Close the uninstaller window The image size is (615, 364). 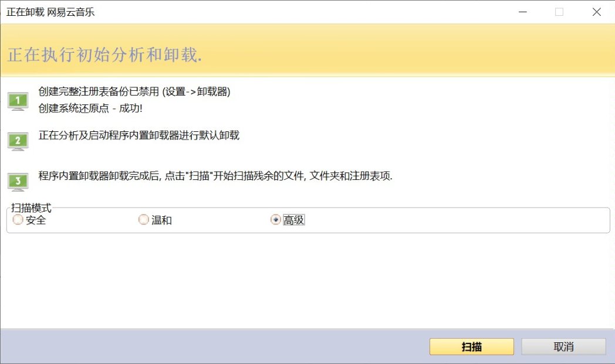597,12
